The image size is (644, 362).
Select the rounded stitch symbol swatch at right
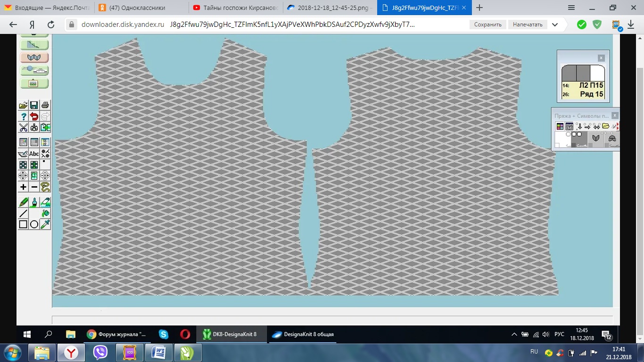(612, 140)
